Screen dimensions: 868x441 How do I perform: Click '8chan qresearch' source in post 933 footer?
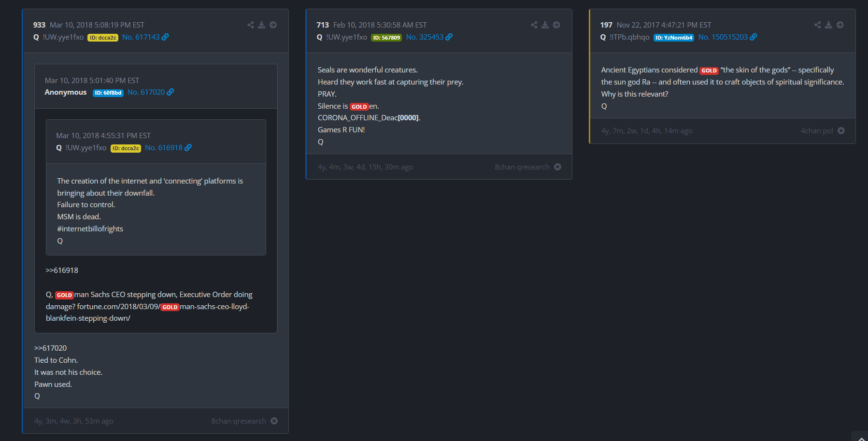click(239, 421)
